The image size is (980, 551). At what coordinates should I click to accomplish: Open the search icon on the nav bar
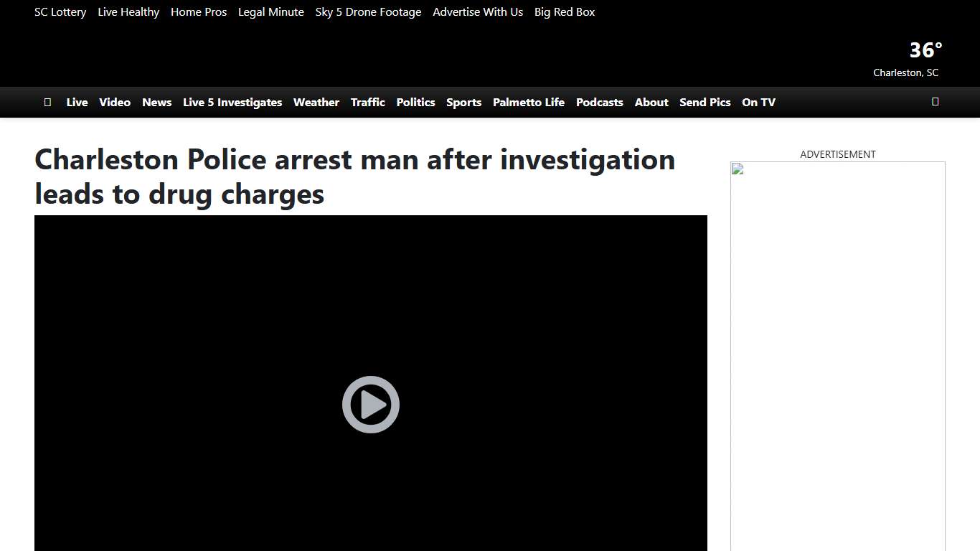tap(935, 102)
